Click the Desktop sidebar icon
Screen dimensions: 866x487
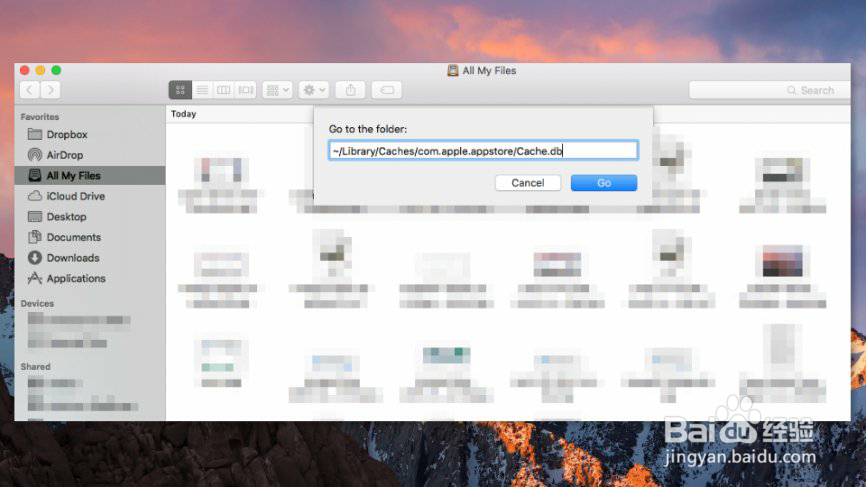(x=35, y=216)
